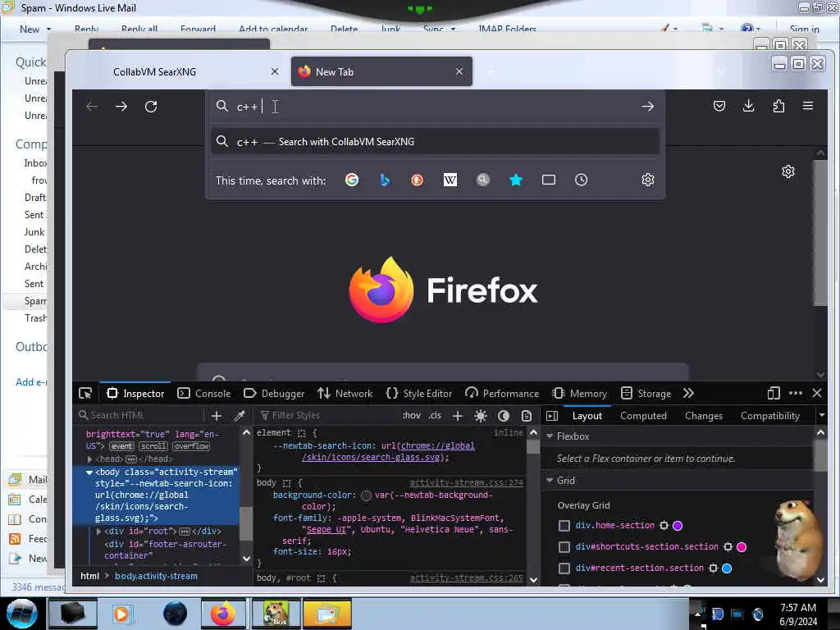Screen dimensions: 840x630
Task: Expand the head element node
Action: [x=89, y=459]
